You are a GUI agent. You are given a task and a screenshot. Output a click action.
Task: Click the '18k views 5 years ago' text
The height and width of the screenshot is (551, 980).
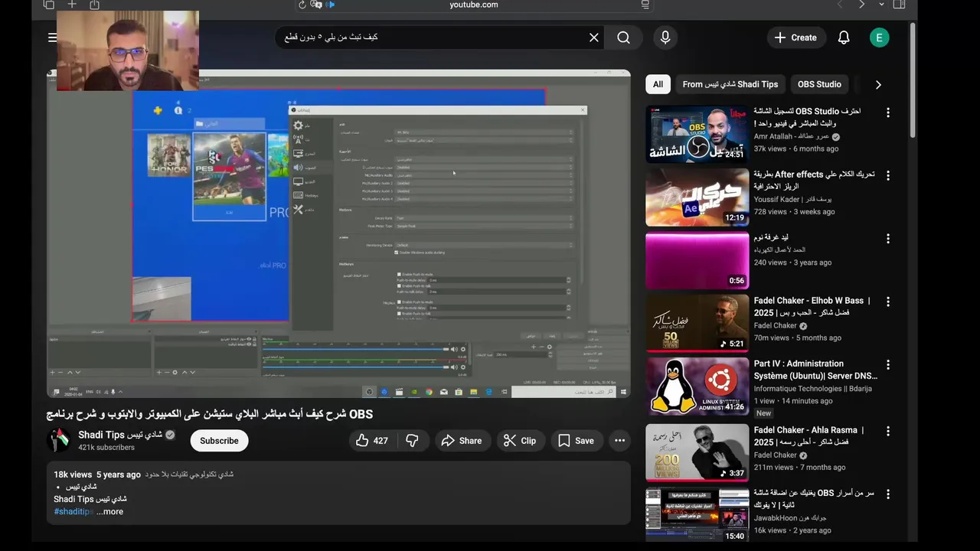click(97, 474)
